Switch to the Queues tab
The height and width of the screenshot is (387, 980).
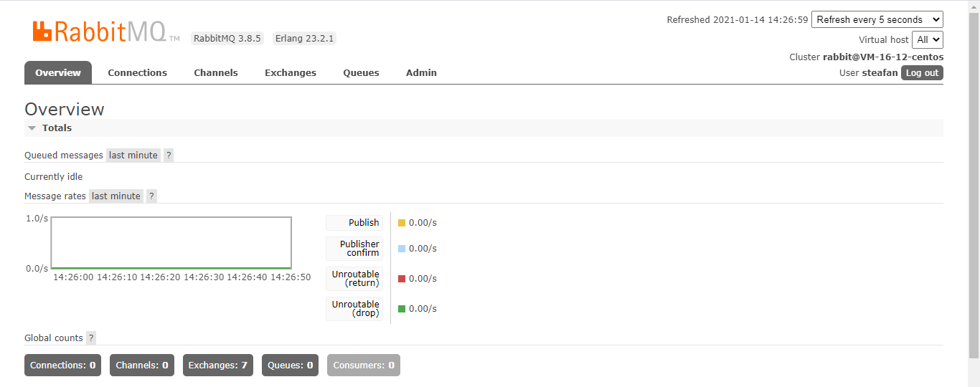[x=361, y=72]
